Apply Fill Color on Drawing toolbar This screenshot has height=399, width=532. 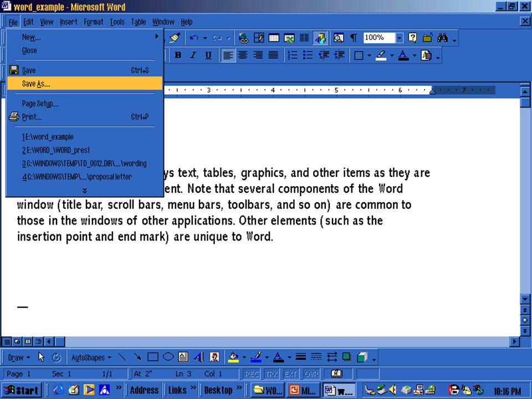click(x=233, y=357)
